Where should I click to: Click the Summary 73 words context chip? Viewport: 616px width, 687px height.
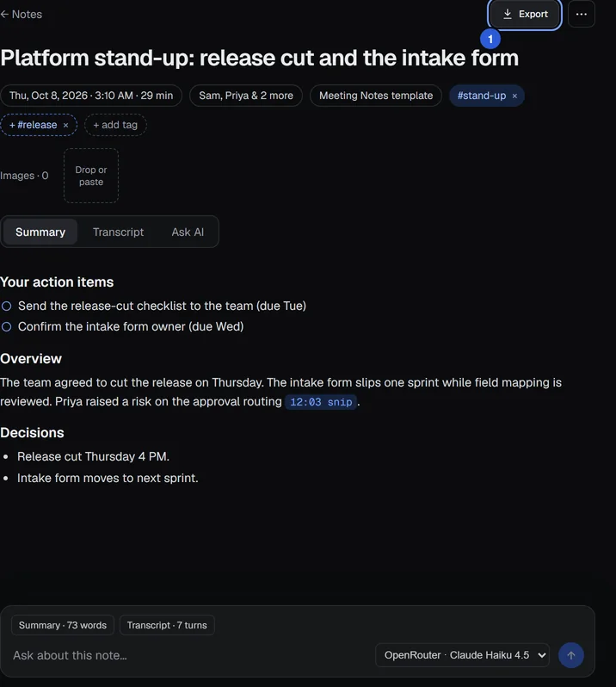coord(63,625)
